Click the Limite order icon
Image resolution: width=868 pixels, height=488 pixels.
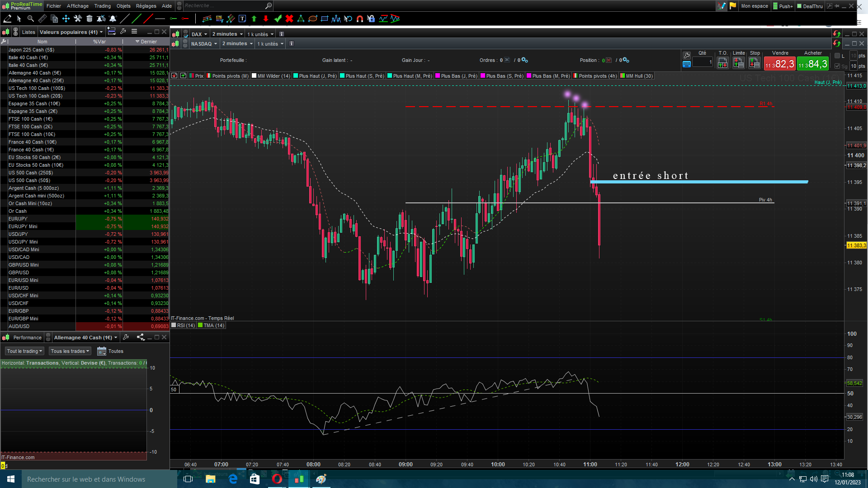click(739, 63)
